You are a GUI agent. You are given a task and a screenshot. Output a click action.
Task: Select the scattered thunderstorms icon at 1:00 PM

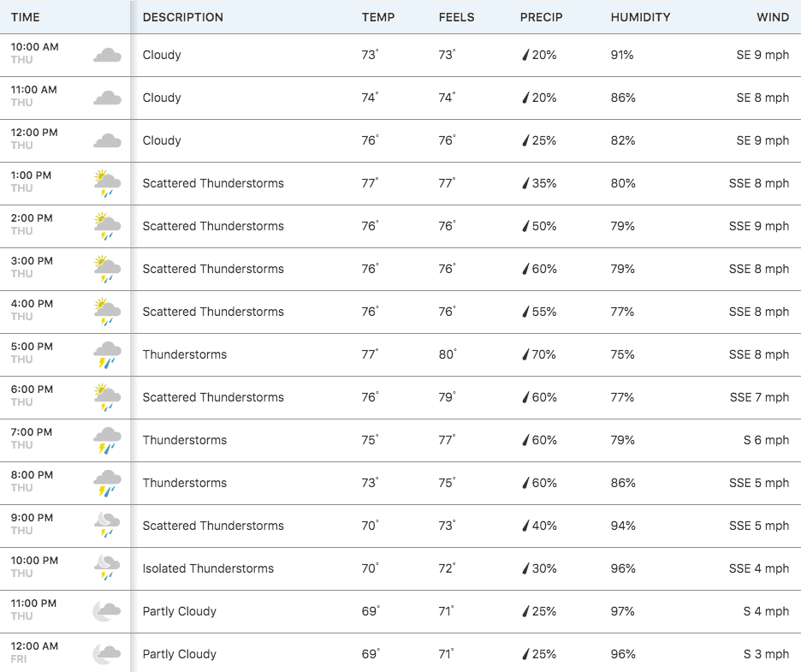[107, 183]
